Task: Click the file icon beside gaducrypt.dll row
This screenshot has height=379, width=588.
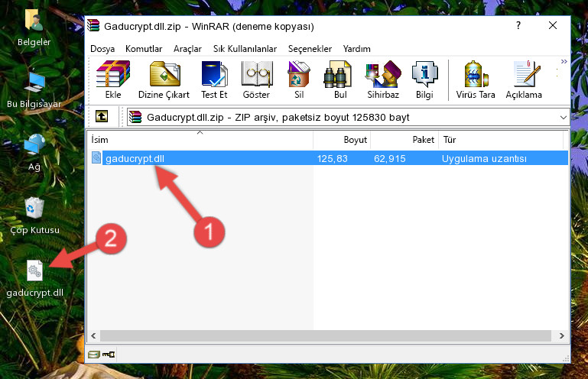Action: (96, 158)
